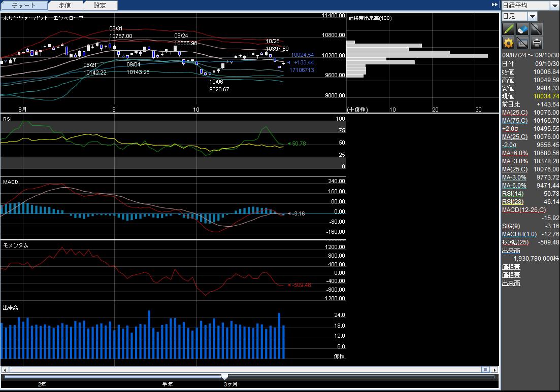The width and height of the screenshot is (560, 392).
Task: Select the green pencil drawing tool
Action: click(x=508, y=29)
